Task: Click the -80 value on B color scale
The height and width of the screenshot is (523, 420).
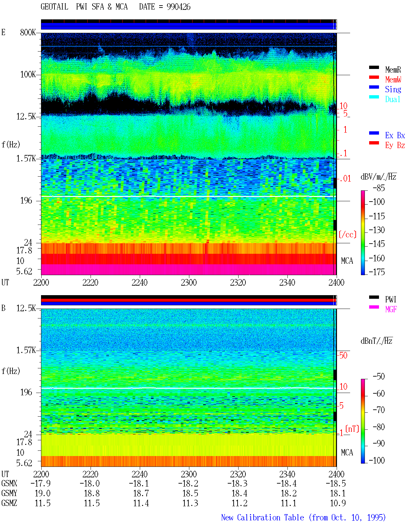Action: (379, 427)
